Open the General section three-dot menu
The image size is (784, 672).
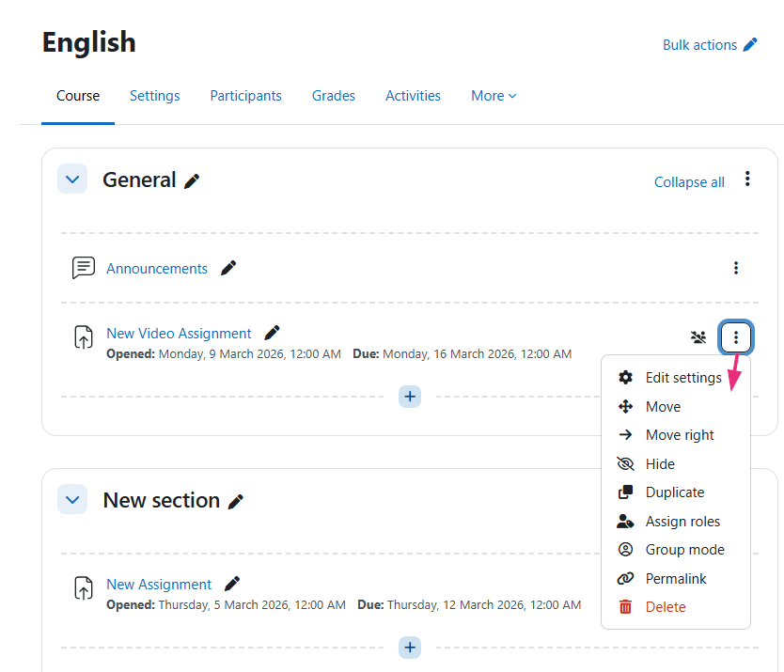(747, 179)
